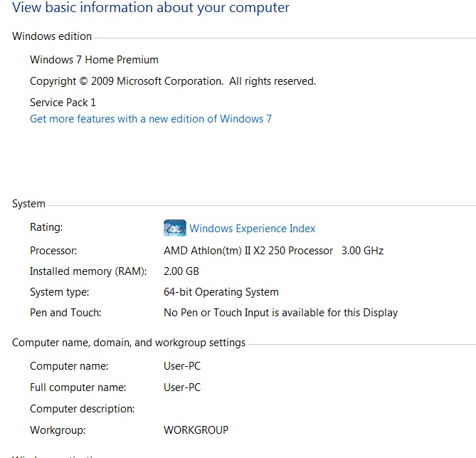Select the '64-bit Operating System' value
The image size is (476, 458).
pos(221,292)
